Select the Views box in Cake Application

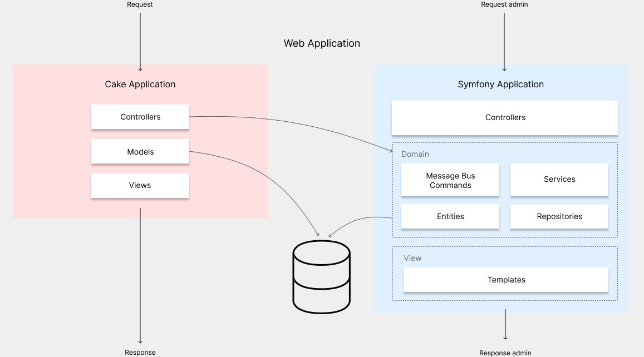(140, 186)
